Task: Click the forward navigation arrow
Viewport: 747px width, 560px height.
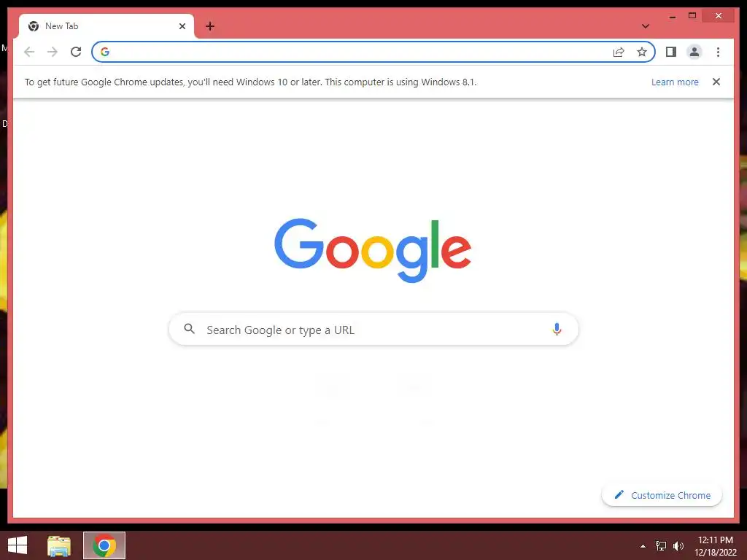Action: point(53,52)
